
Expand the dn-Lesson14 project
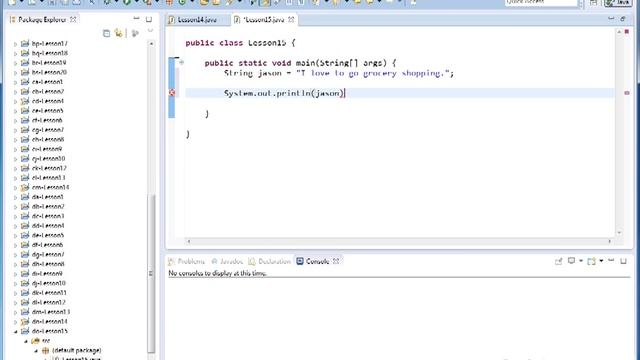point(16,322)
